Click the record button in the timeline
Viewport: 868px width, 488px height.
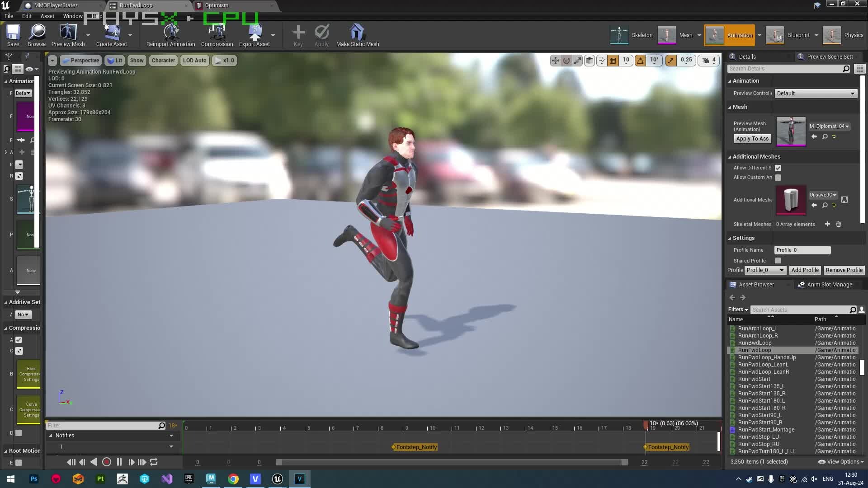point(107,462)
